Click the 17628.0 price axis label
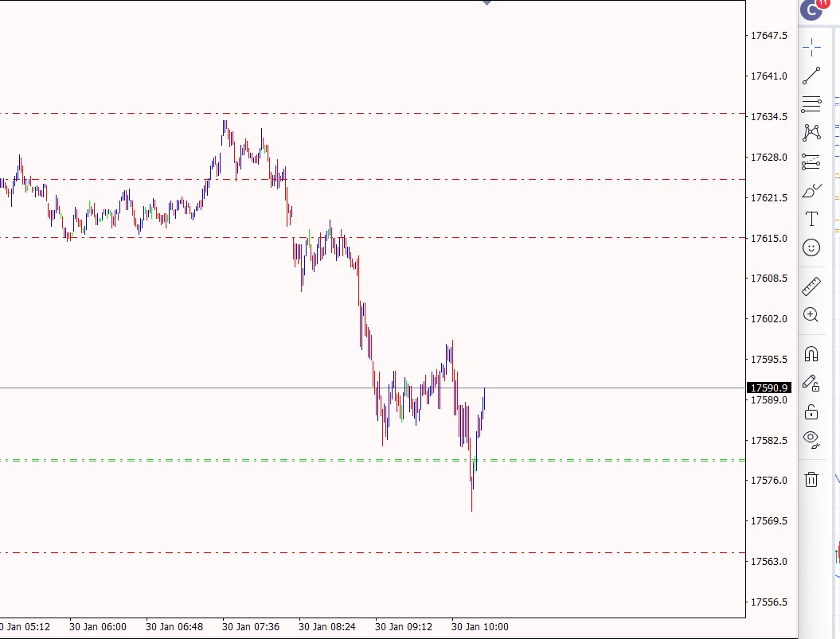 [x=769, y=158]
